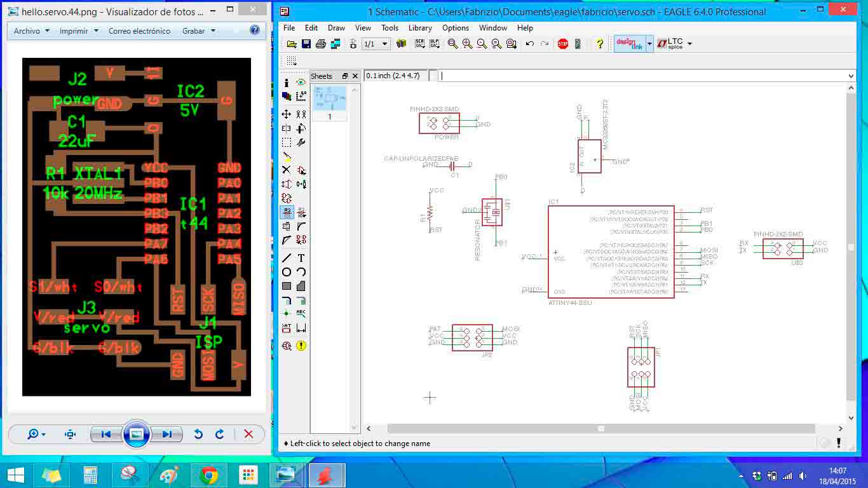
Task: Open the CAM processor icon
Action: pos(336,44)
